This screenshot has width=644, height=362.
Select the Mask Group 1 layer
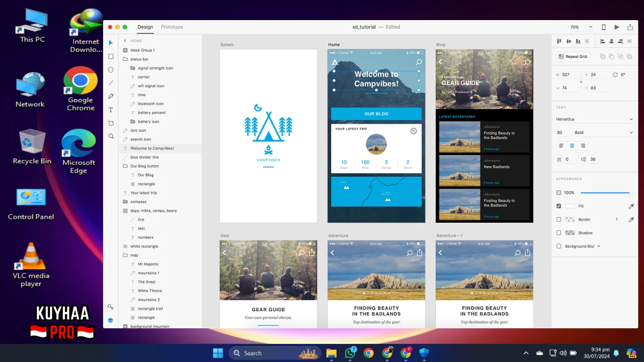(160, 50)
